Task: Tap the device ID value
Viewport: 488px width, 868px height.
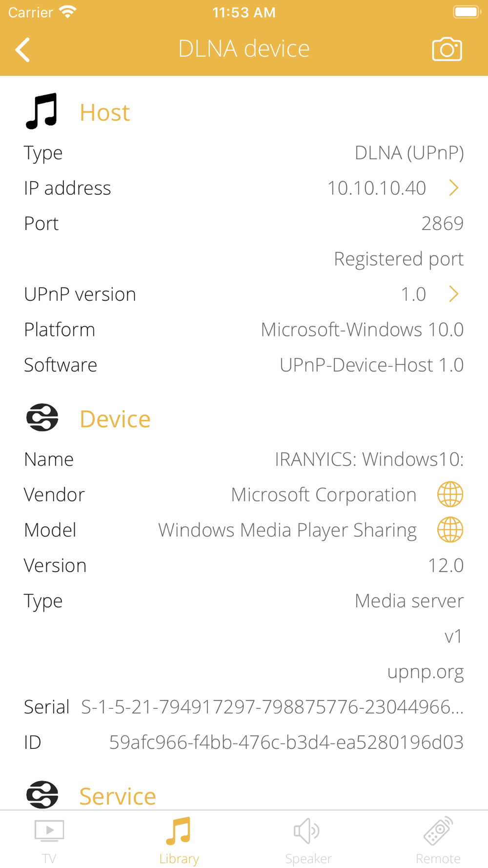Action: (x=286, y=742)
